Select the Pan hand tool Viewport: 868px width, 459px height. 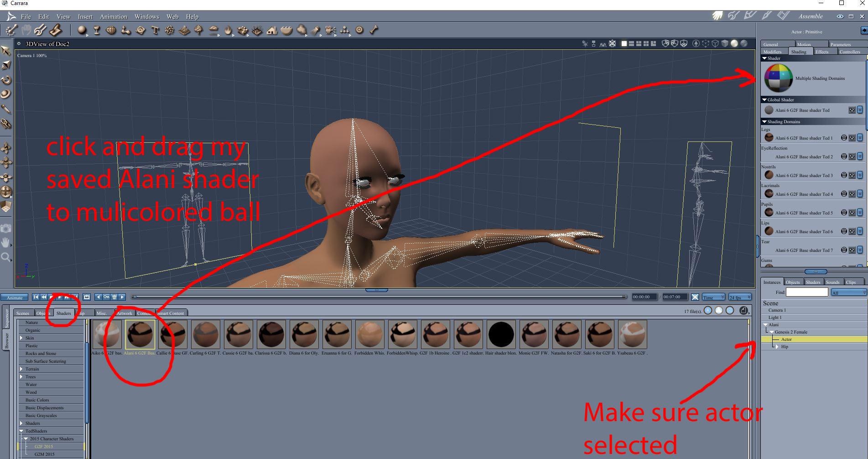pyautogui.click(x=6, y=242)
